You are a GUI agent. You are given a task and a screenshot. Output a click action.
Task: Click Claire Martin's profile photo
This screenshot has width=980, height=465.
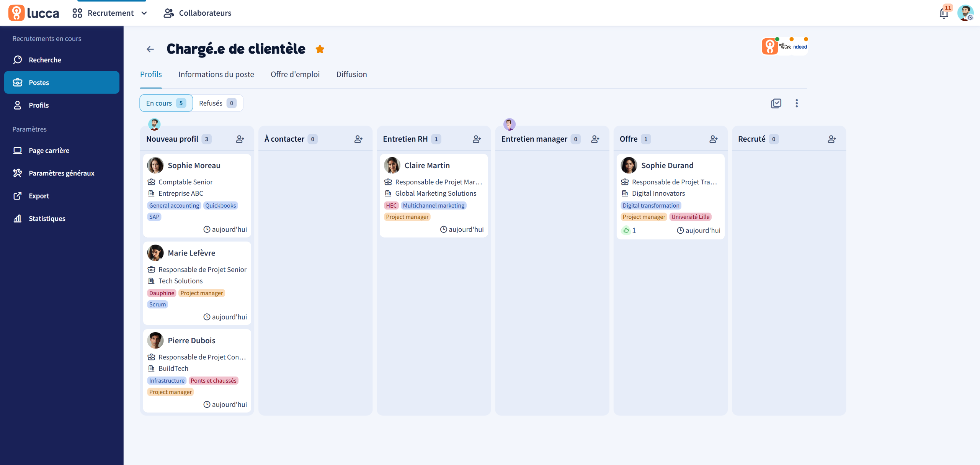pos(392,165)
